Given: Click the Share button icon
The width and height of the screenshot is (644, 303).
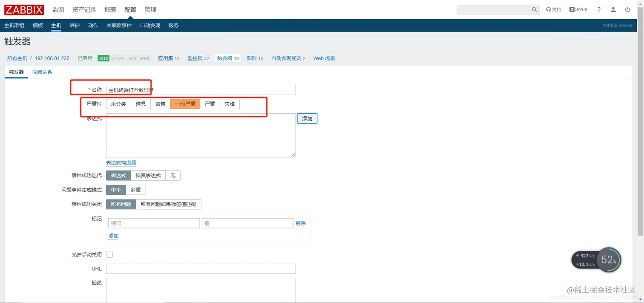Looking at the screenshot, I should (578, 9).
